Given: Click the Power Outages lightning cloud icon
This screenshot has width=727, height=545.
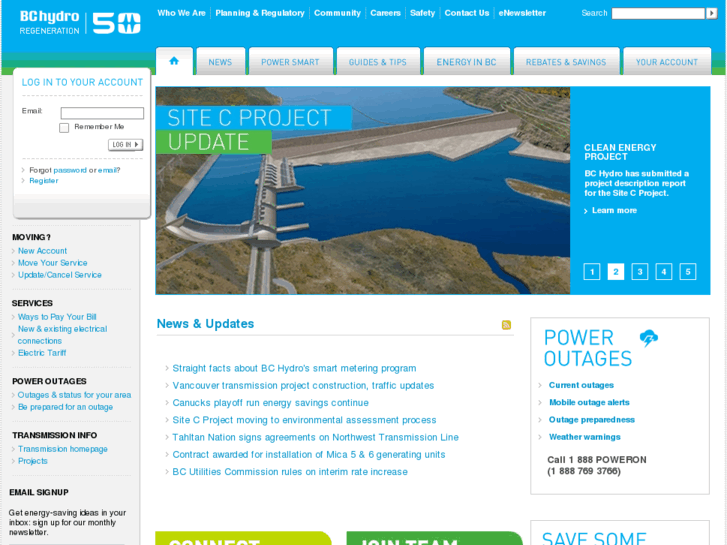Looking at the screenshot, I should coord(649,338).
